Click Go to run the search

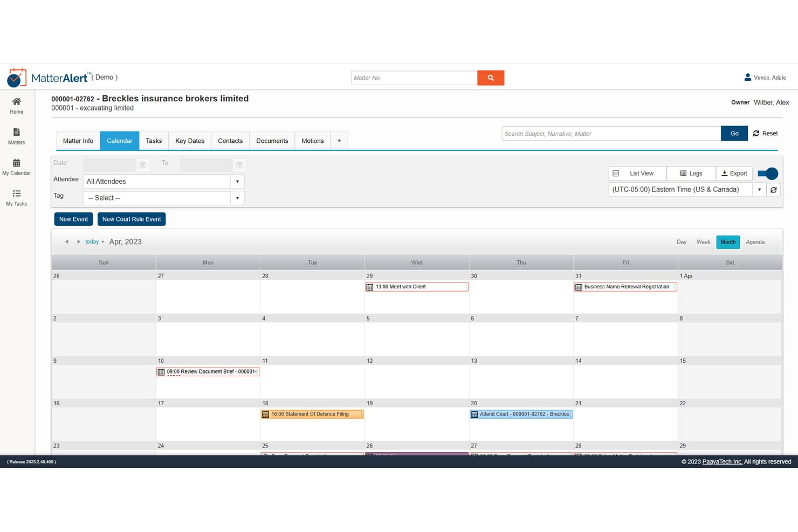click(734, 134)
